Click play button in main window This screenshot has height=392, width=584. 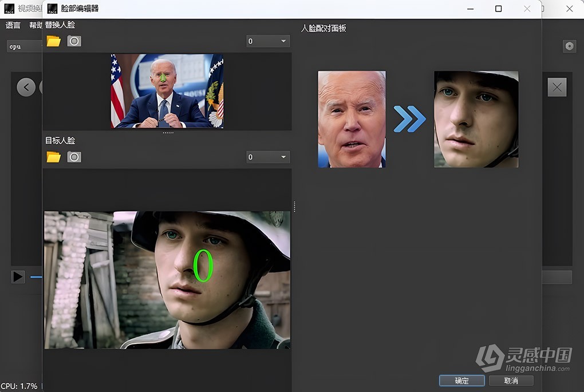pos(18,276)
